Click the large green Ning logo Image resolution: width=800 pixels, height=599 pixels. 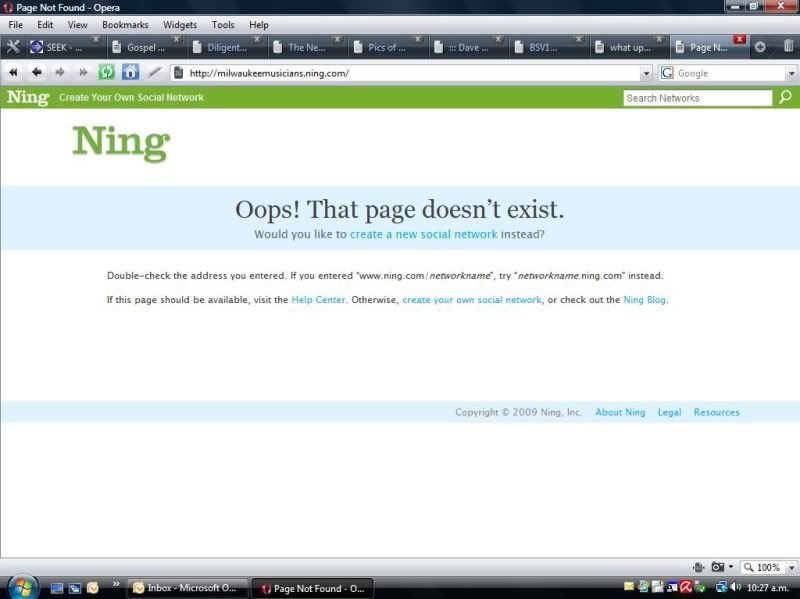121,143
